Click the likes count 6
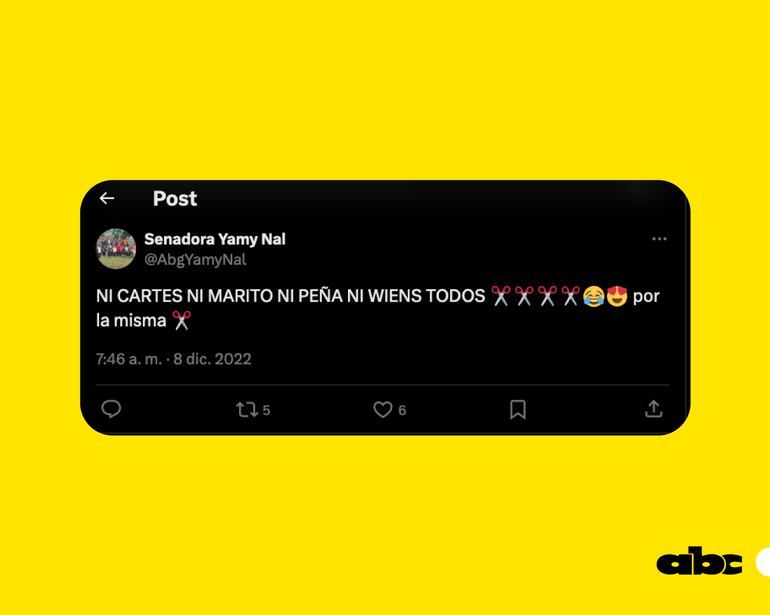Image resolution: width=770 pixels, height=615 pixels. (x=402, y=410)
